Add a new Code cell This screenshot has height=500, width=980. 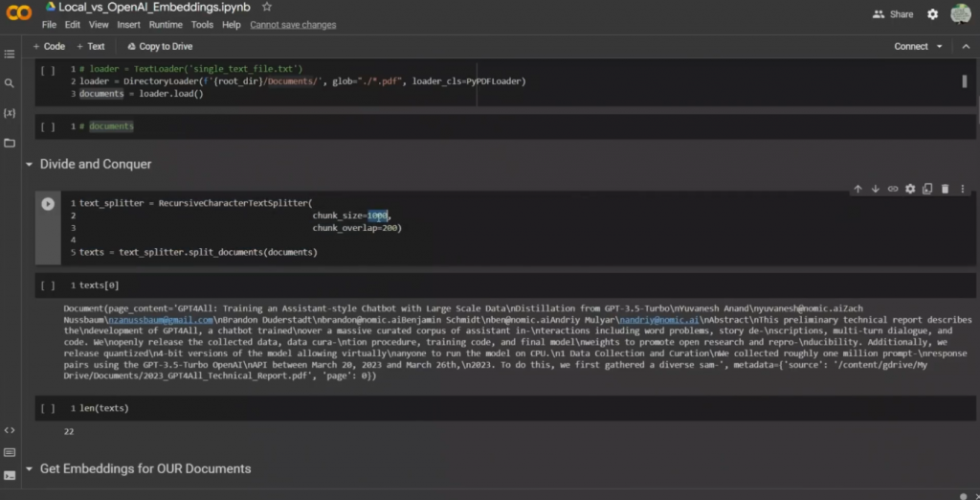[49, 46]
